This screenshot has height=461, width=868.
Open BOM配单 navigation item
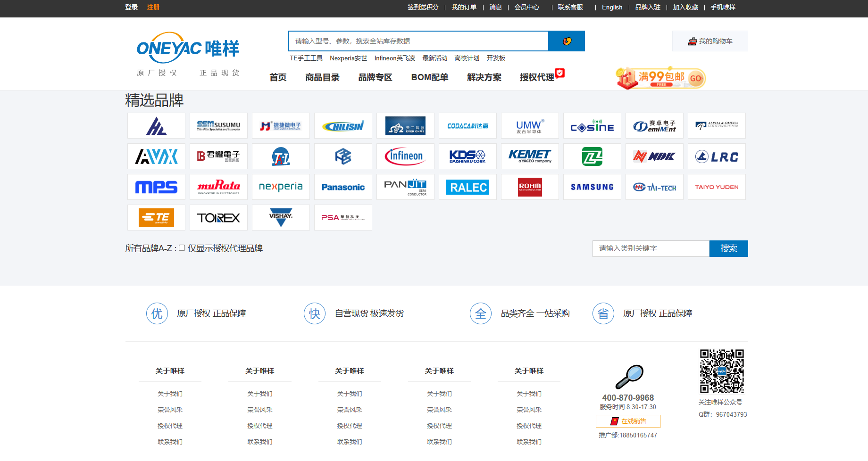click(430, 77)
